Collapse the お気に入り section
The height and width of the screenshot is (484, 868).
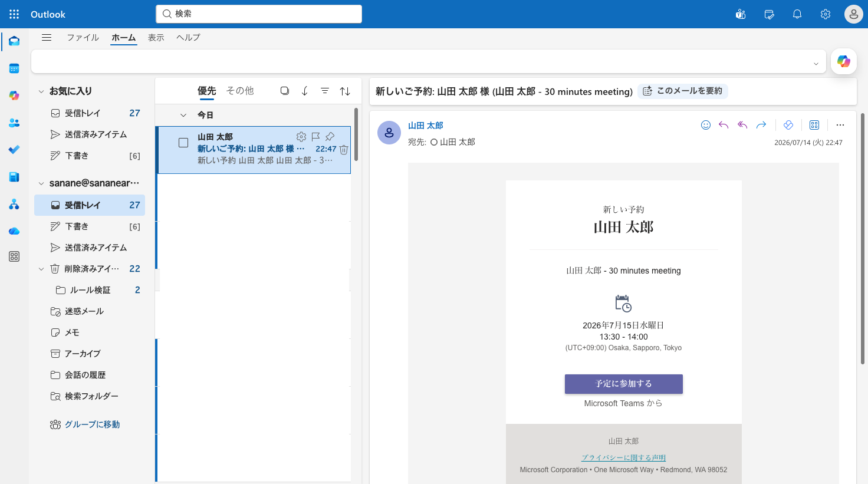(x=41, y=91)
